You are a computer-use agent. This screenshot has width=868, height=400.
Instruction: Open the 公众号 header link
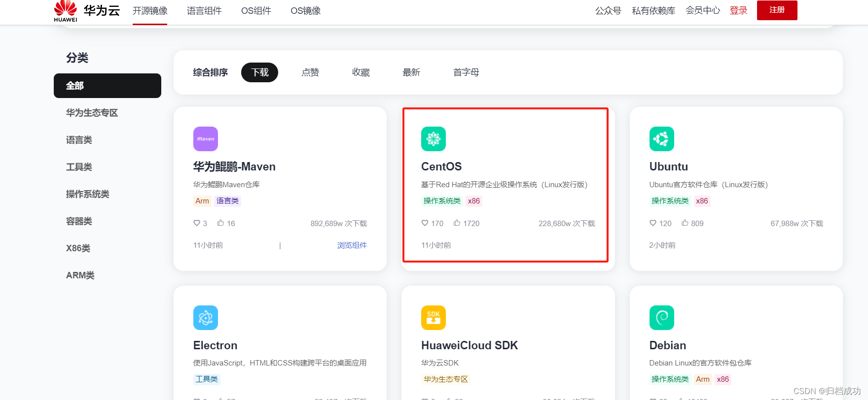pos(608,11)
